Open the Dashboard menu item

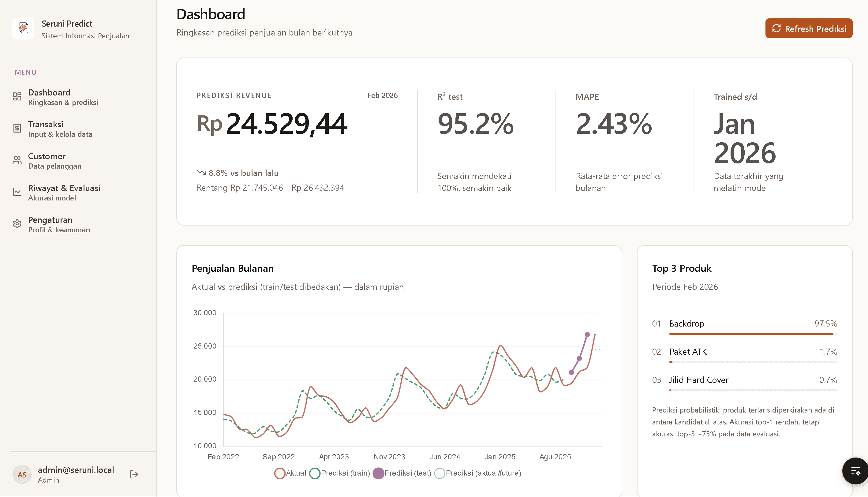point(79,97)
